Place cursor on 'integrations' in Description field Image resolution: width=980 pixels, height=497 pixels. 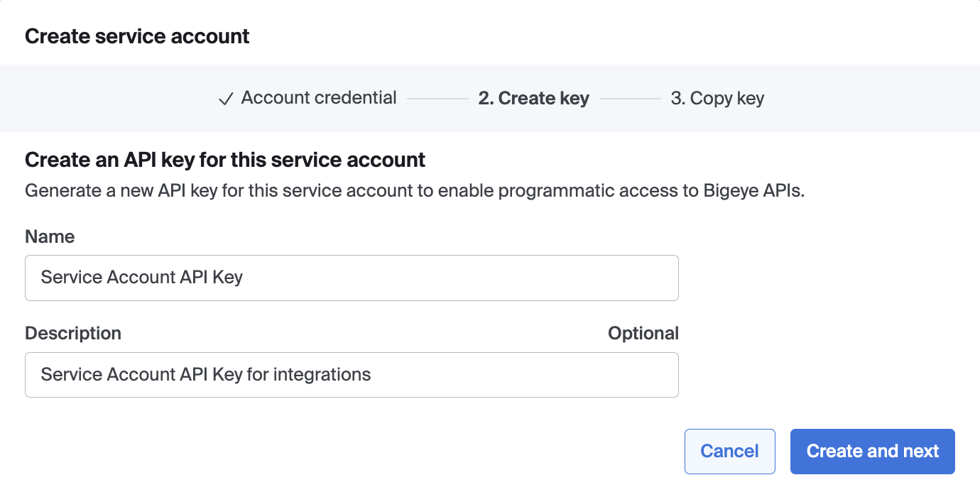322,374
